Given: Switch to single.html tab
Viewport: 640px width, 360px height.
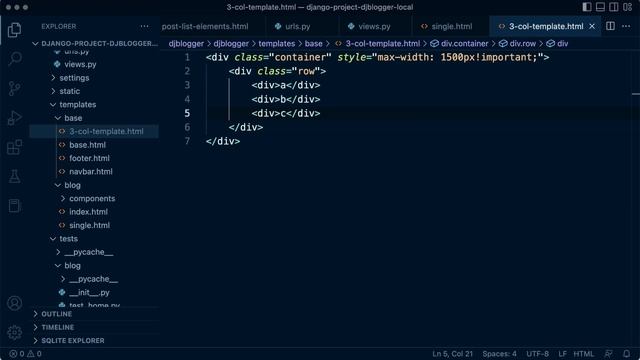Looking at the screenshot, I should pyautogui.click(x=451, y=26).
